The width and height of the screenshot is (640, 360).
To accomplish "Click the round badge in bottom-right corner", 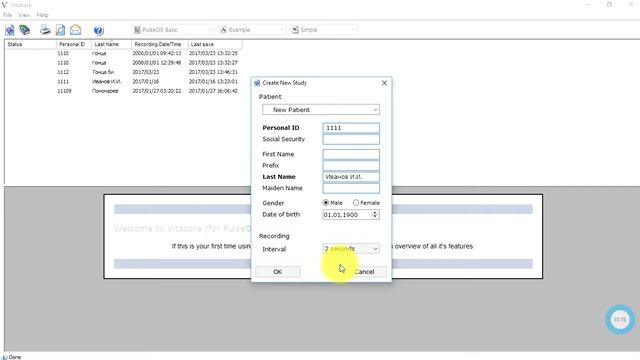I will (620, 320).
